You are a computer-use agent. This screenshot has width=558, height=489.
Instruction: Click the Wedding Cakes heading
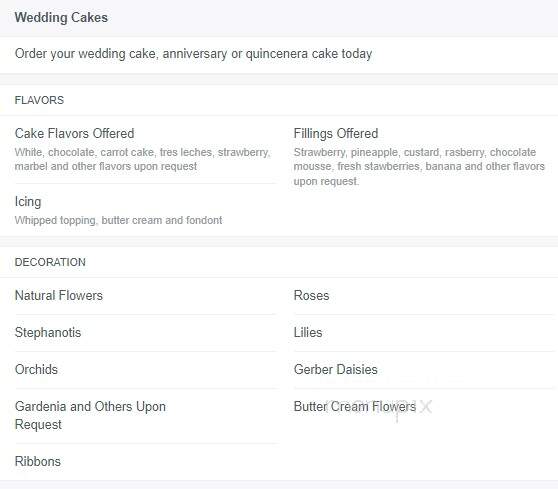[x=61, y=17]
